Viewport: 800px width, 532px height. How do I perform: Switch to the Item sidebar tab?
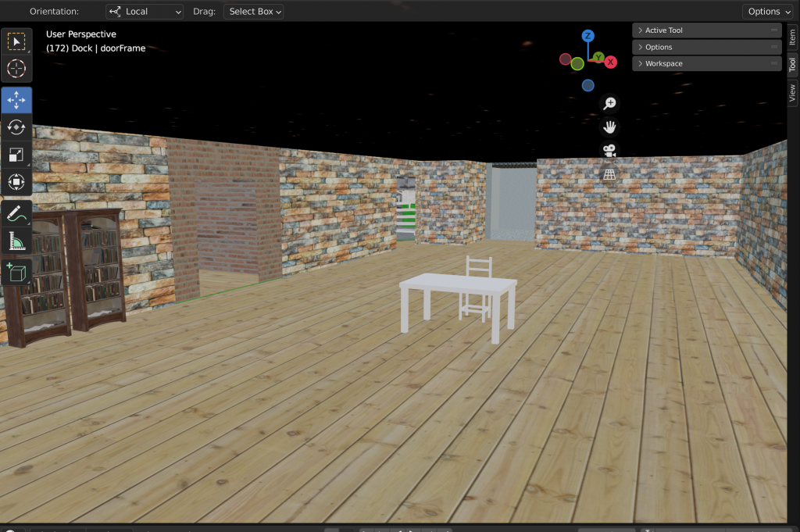(792, 37)
